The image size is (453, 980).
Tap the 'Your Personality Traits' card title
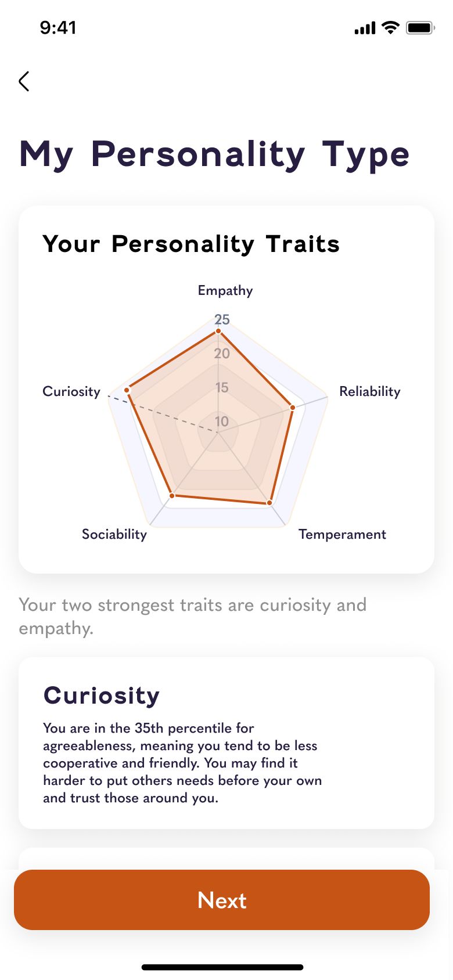pyautogui.click(x=191, y=244)
